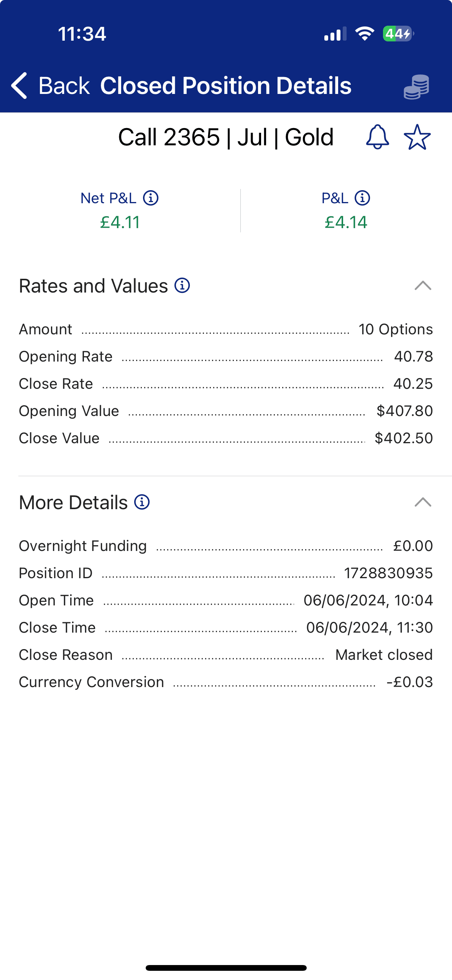Tap the P&L value £4.14

346,222
